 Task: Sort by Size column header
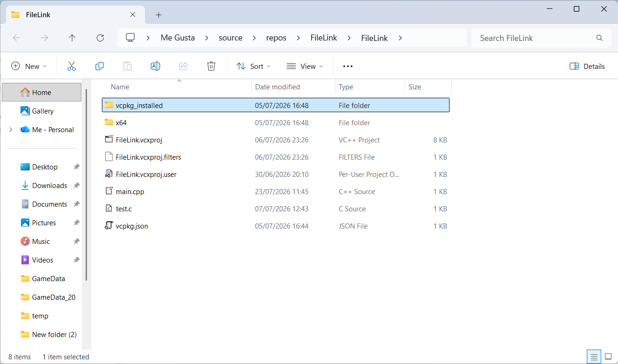pos(428,87)
